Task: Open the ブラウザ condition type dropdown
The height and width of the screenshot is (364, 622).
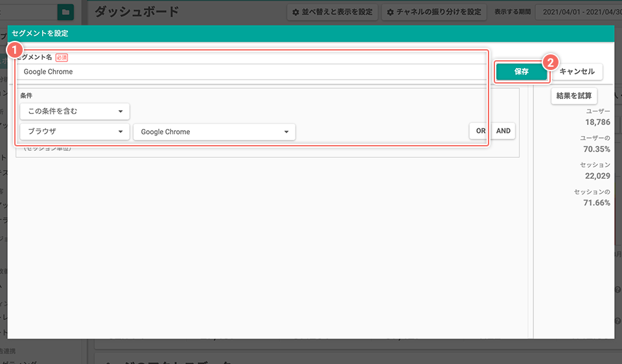Action: [75, 131]
